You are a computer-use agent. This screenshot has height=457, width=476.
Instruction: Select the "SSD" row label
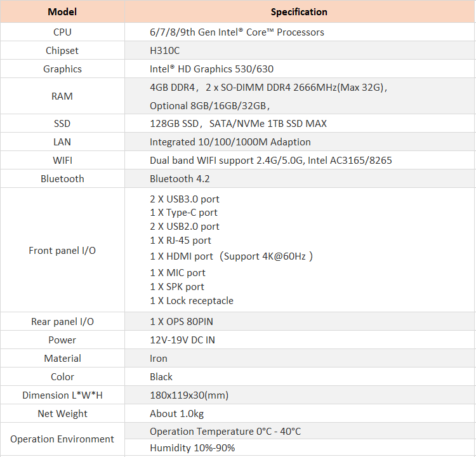(x=62, y=124)
